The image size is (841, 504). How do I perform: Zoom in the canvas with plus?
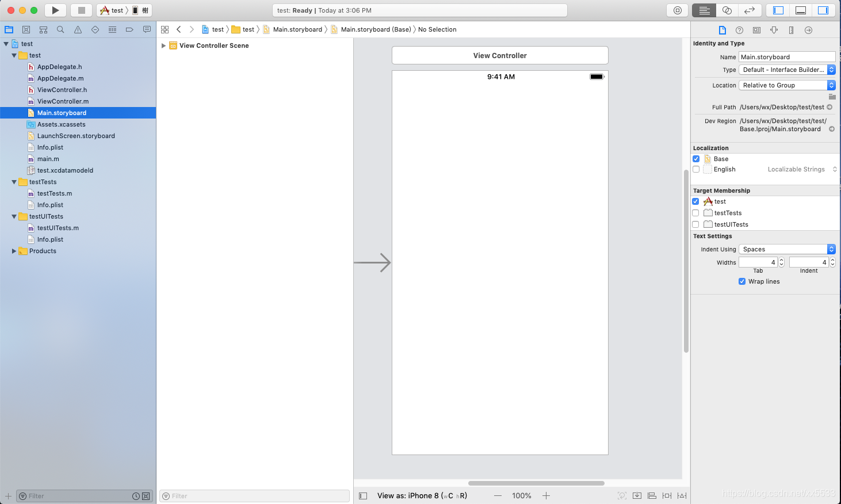tap(546, 495)
